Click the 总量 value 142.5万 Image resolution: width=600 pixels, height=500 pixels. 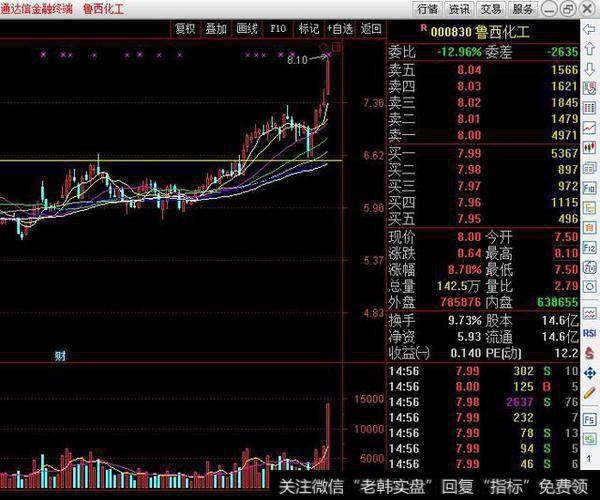click(x=458, y=286)
